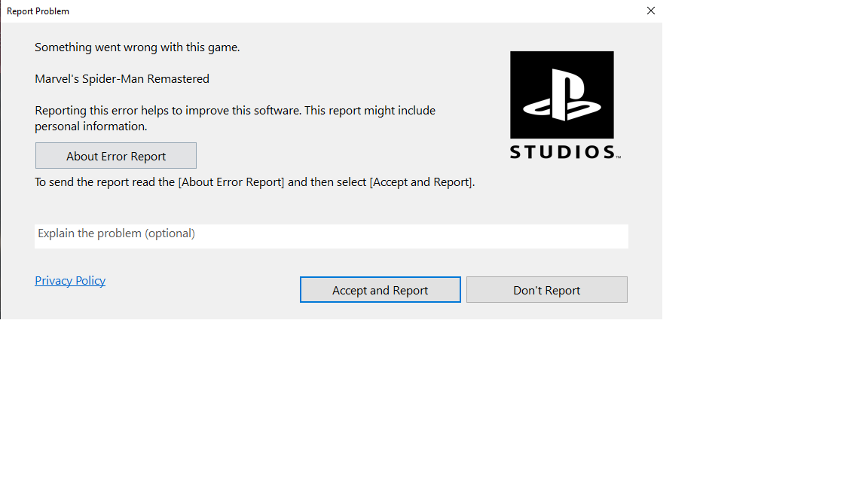Click the Report Problem window title
Screen dimensions: 868x488
coord(38,11)
